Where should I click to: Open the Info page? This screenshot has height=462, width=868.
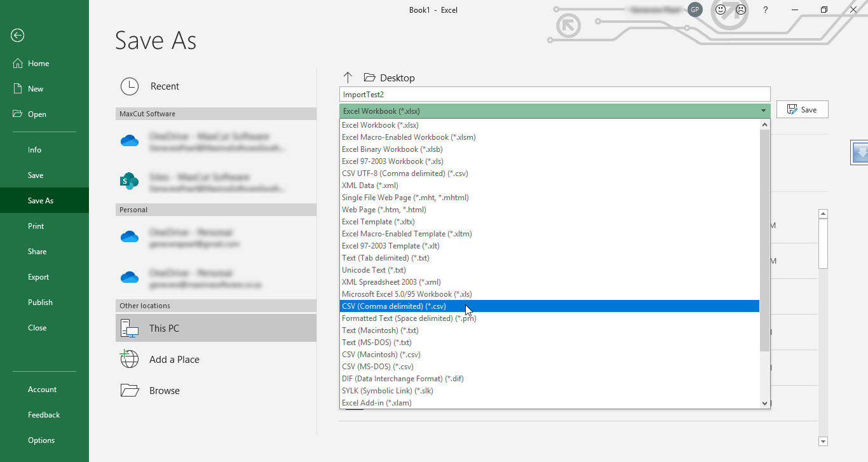44,150
